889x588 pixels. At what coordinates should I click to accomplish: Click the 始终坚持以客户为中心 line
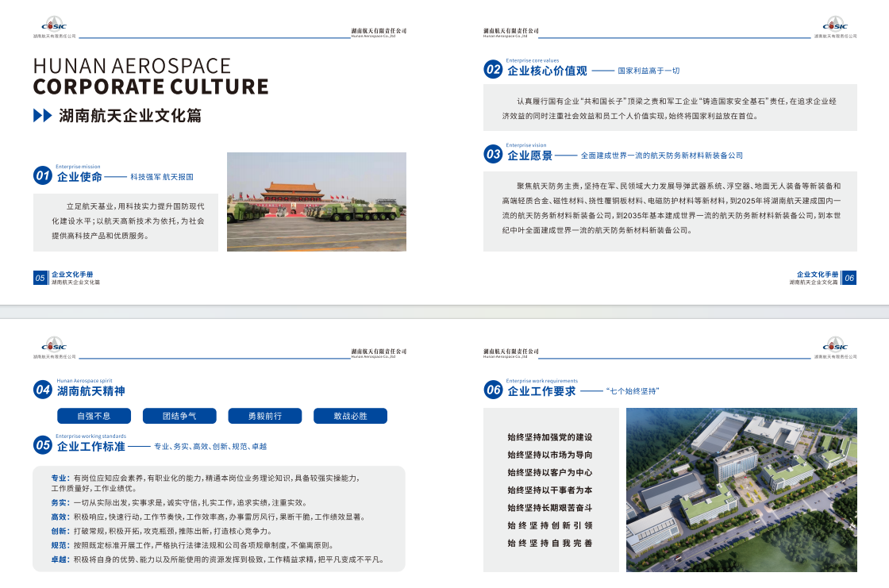550,472
